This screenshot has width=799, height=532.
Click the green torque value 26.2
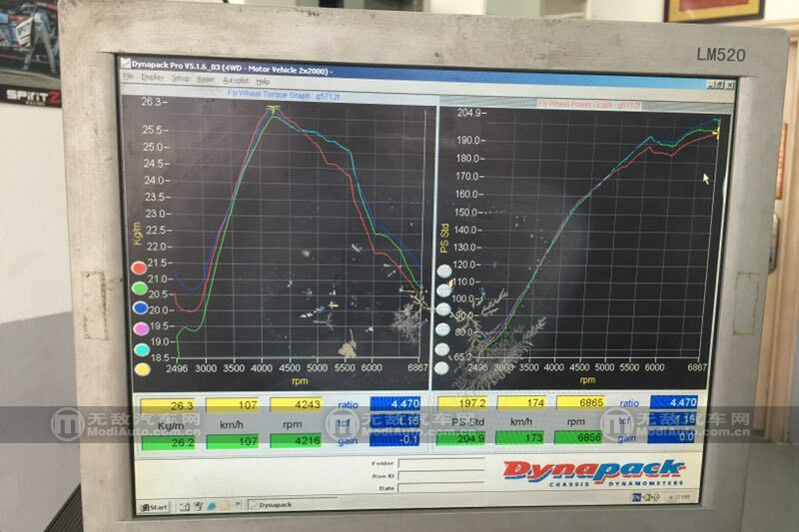coord(168,443)
